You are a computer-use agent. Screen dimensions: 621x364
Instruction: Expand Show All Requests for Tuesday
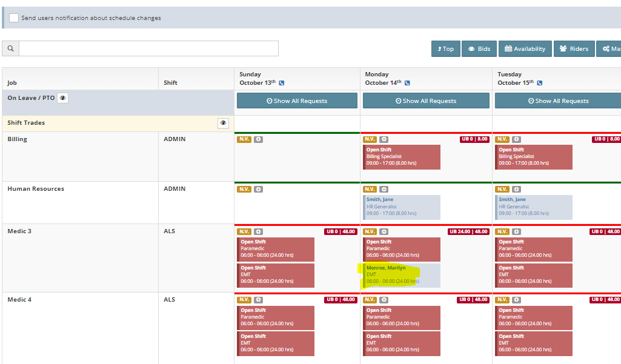click(557, 101)
